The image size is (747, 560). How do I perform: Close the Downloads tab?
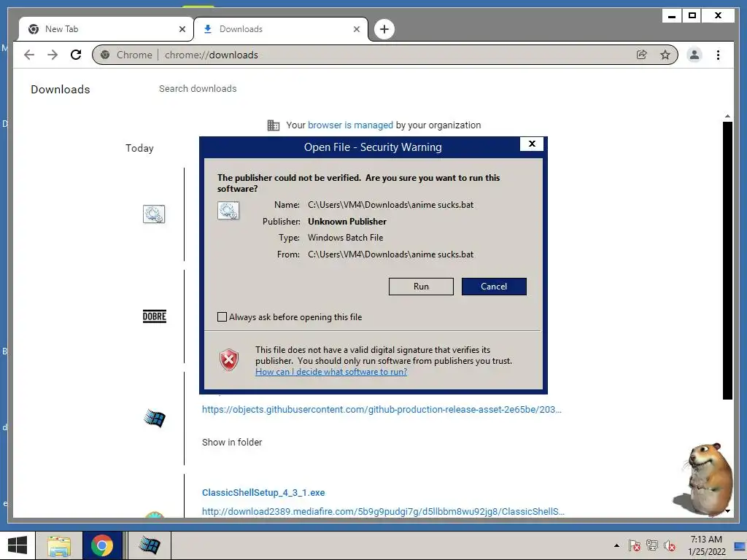356,29
